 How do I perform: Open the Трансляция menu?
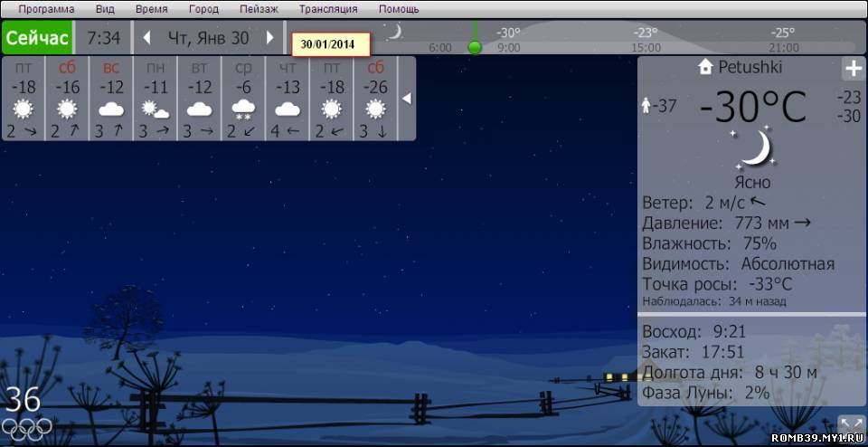point(328,9)
